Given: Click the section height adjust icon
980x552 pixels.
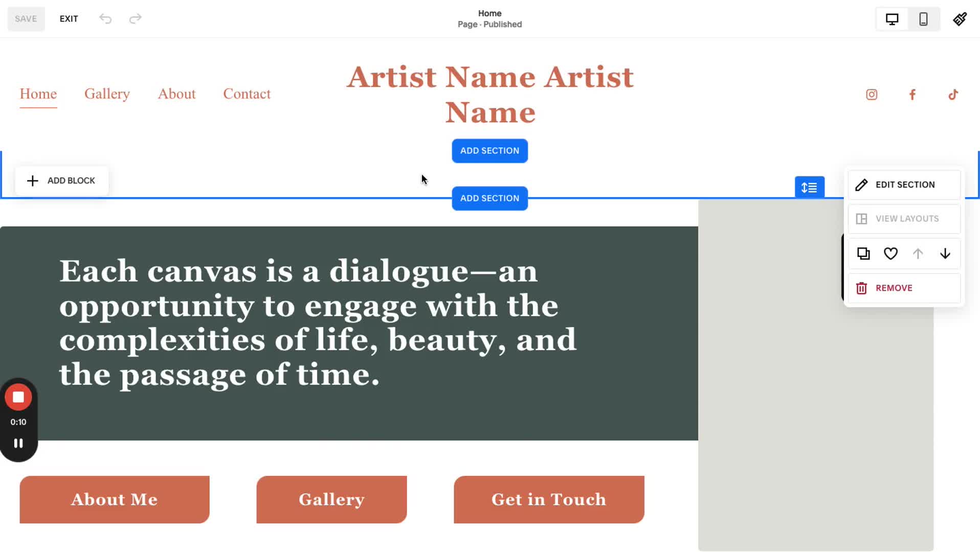Looking at the screenshot, I should [x=809, y=188].
